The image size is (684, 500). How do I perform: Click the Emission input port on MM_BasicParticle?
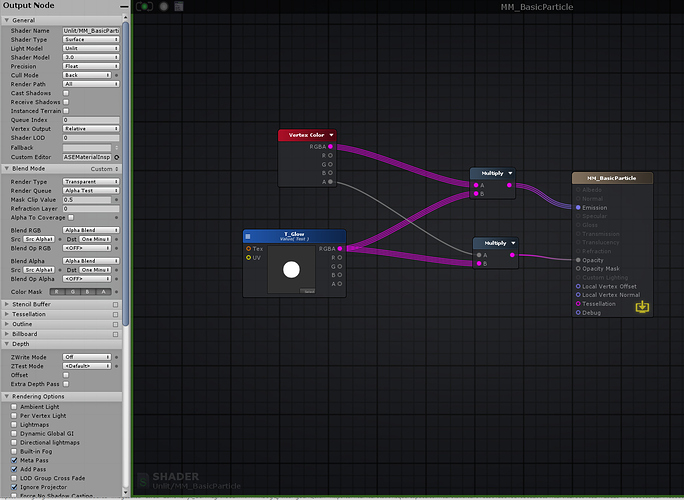578,208
